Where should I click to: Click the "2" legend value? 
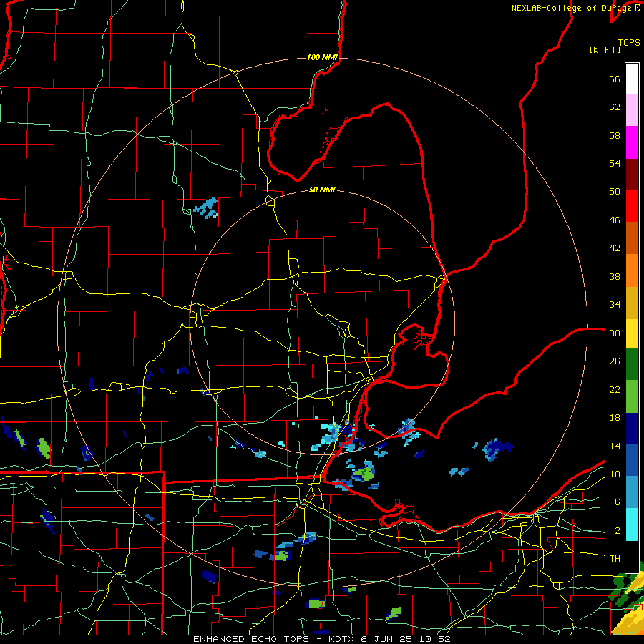tap(617, 531)
